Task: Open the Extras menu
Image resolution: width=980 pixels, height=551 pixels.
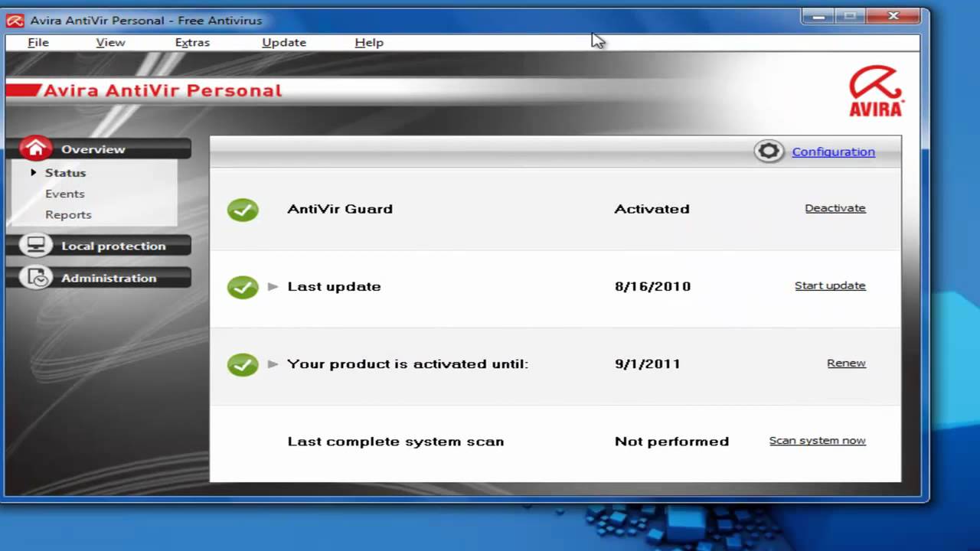Action: coord(192,43)
